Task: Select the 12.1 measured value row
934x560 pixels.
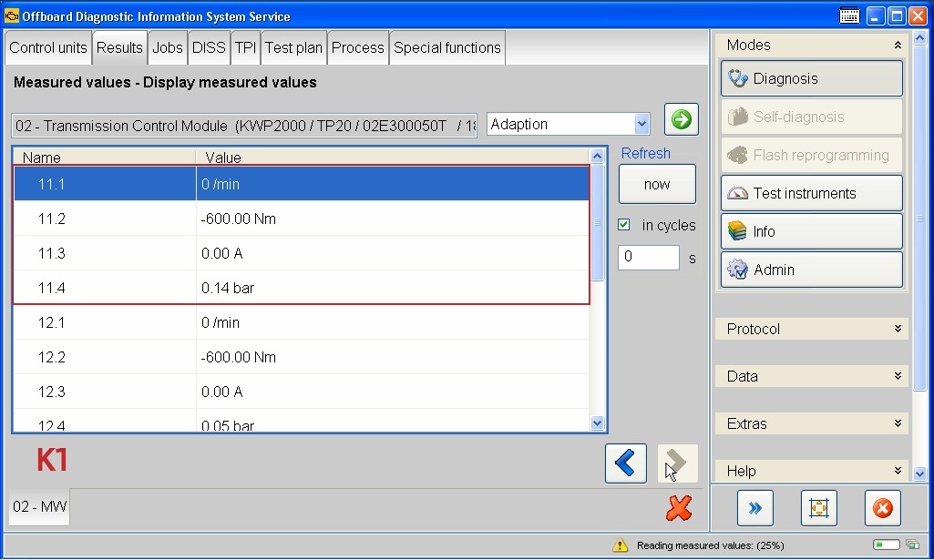Action: 301,322
